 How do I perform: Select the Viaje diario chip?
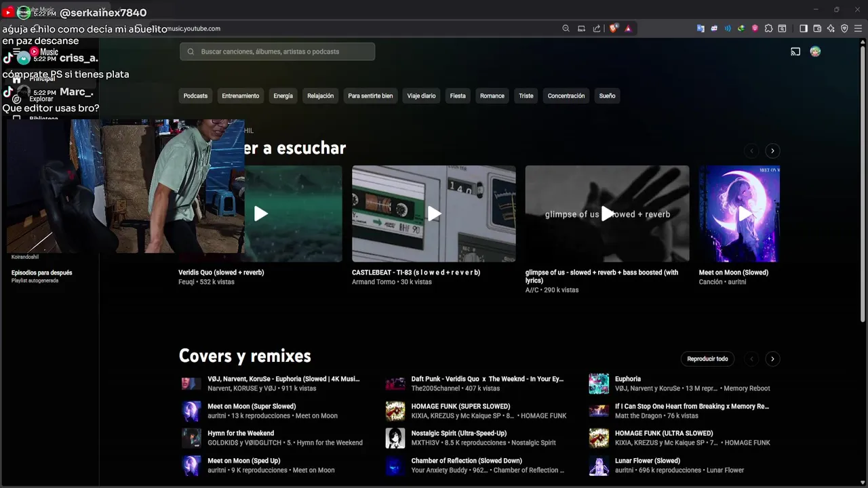pos(421,96)
